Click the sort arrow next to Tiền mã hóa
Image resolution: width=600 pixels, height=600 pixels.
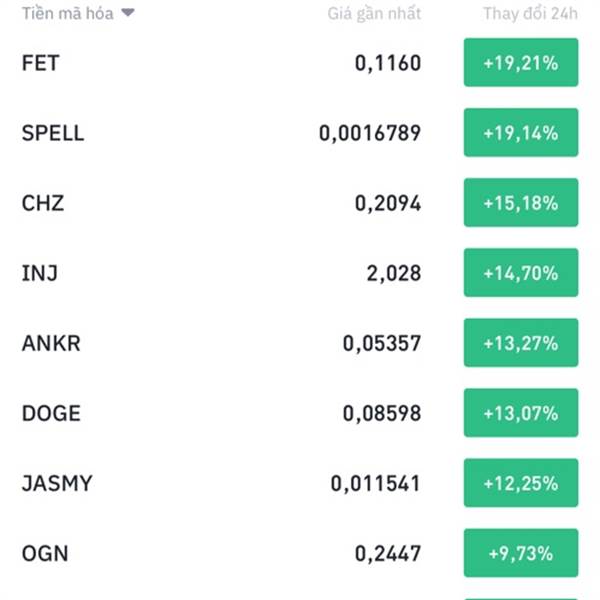[x=128, y=13]
